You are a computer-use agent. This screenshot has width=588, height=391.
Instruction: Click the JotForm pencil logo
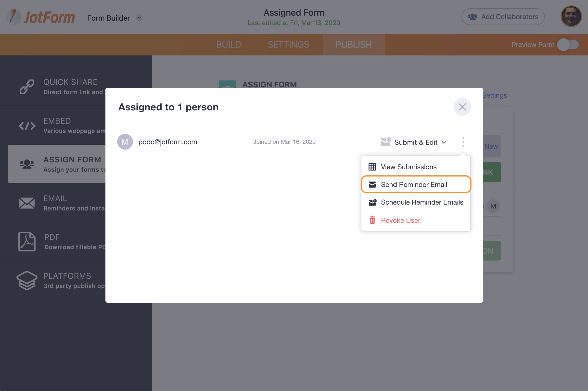coord(14,16)
